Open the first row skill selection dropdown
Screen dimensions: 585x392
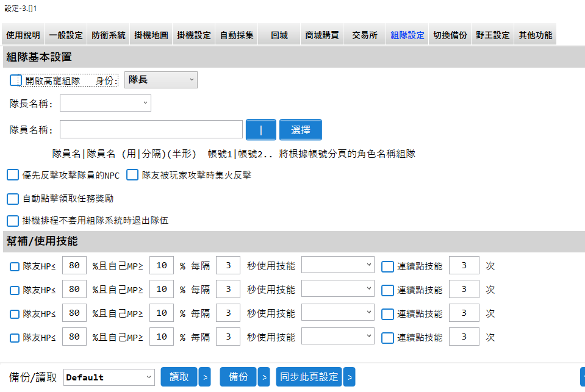coord(338,266)
